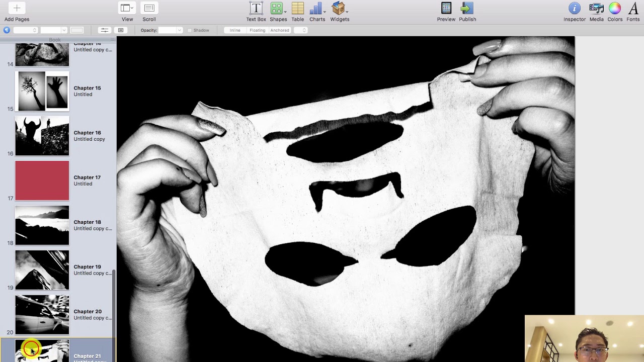Select the Chapter 18 landscape thumbnail
This screenshot has width=644, height=362.
pos(42,225)
